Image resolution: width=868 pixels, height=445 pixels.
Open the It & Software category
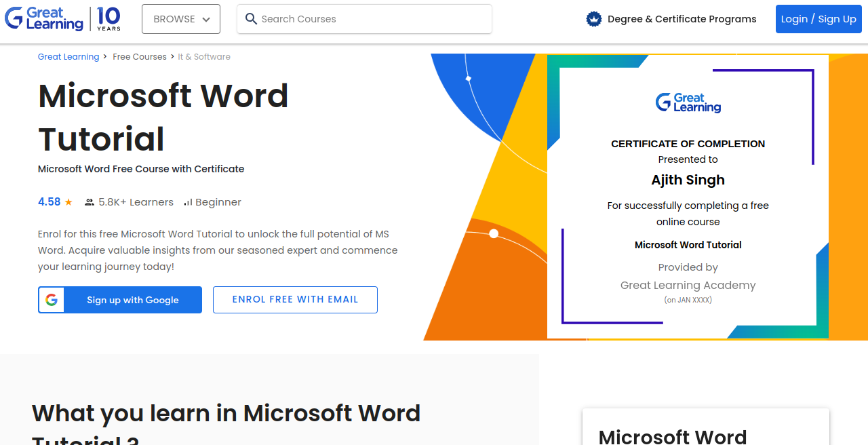204,56
